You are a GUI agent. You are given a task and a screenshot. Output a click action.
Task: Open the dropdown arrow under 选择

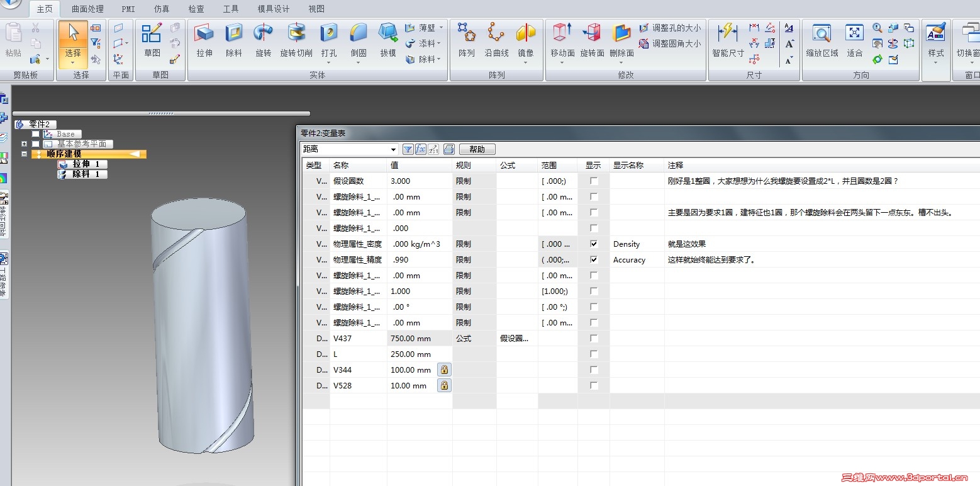pyautogui.click(x=73, y=62)
